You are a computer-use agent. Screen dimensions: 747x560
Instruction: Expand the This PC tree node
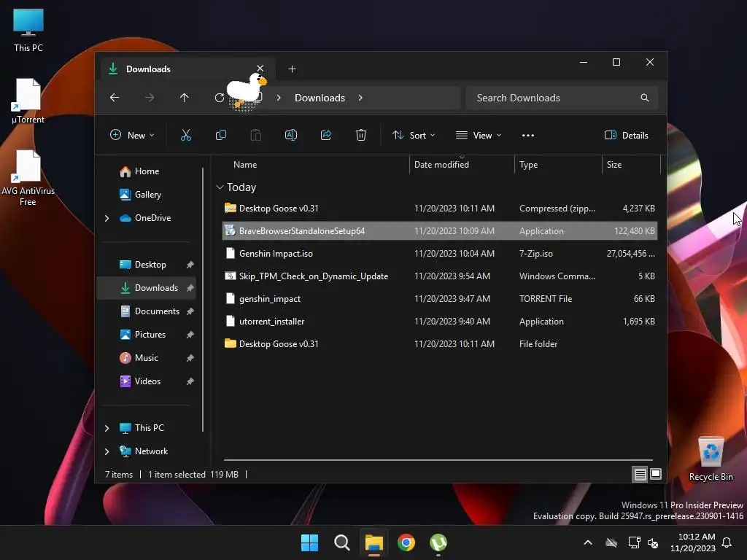tap(107, 428)
